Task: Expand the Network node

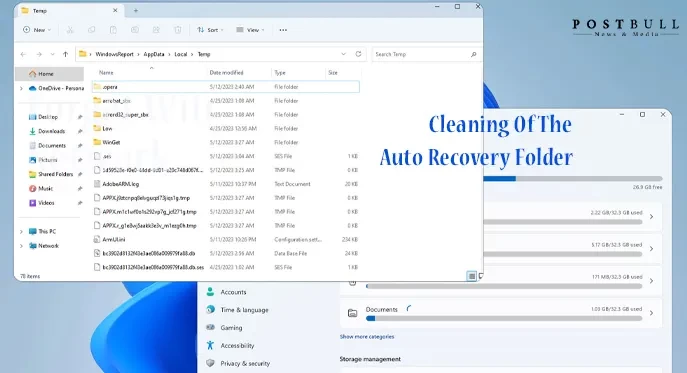Action: [x=21, y=246]
